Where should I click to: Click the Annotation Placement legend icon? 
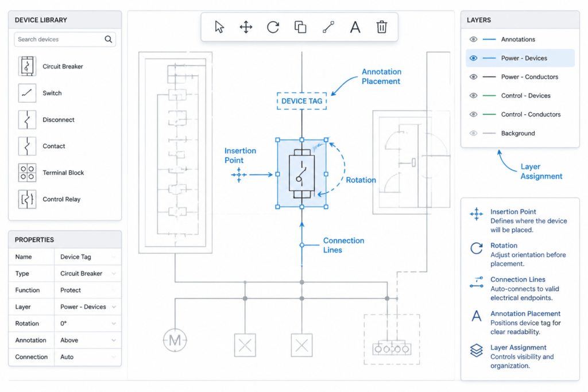[x=476, y=316]
